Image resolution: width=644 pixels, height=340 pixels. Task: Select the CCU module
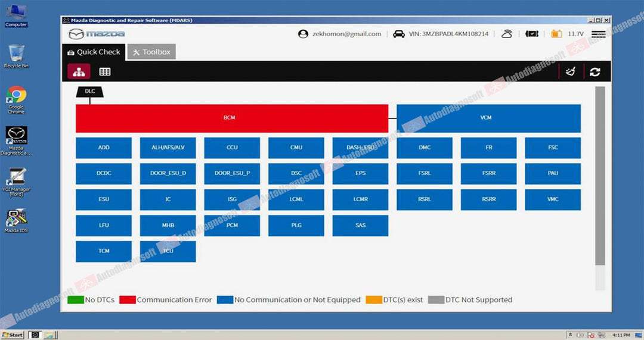tap(232, 148)
